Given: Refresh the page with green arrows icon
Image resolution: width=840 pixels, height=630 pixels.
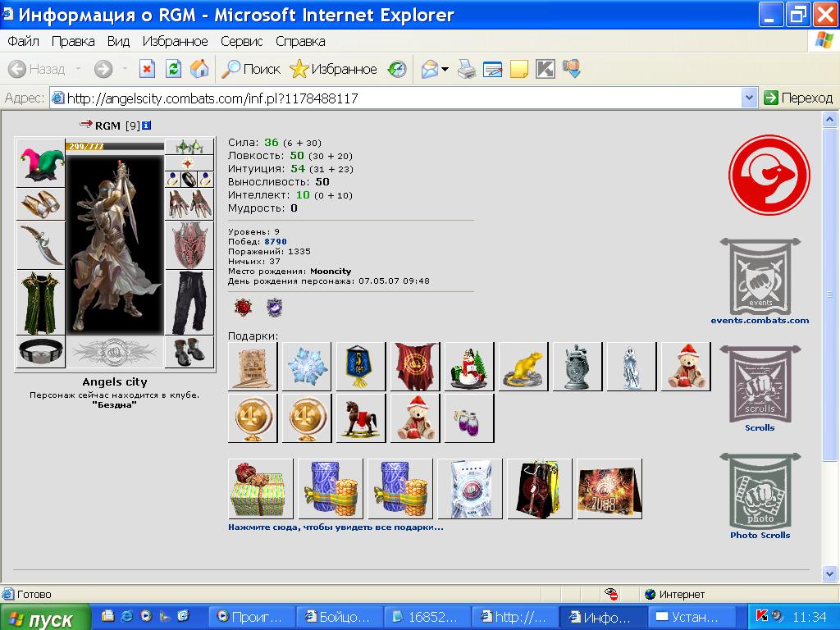Looking at the screenshot, I should tap(173, 69).
